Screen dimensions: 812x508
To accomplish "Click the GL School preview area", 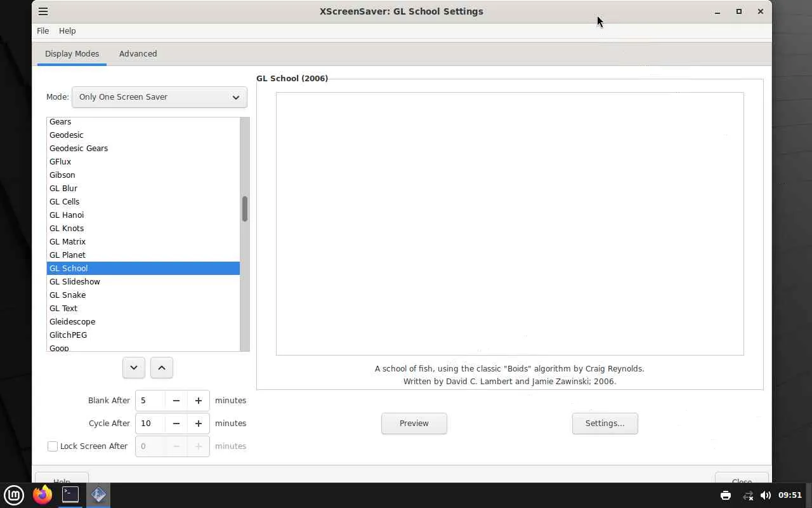I will click(510, 224).
